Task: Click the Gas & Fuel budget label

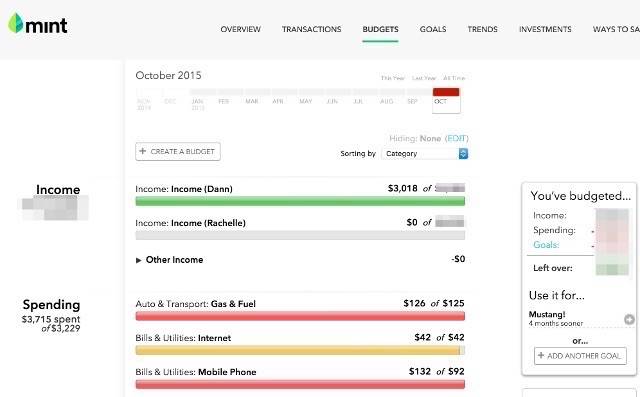Action: point(196,304)
